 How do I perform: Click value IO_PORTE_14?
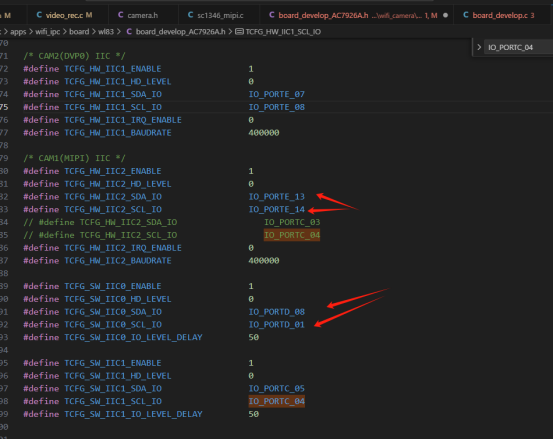pyautogui.click(x=276, y=209)
